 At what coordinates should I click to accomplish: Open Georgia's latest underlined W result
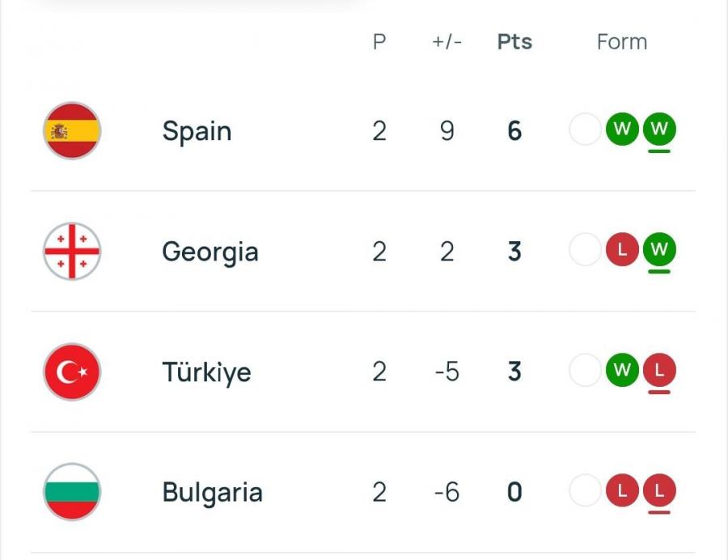point(659,249)
